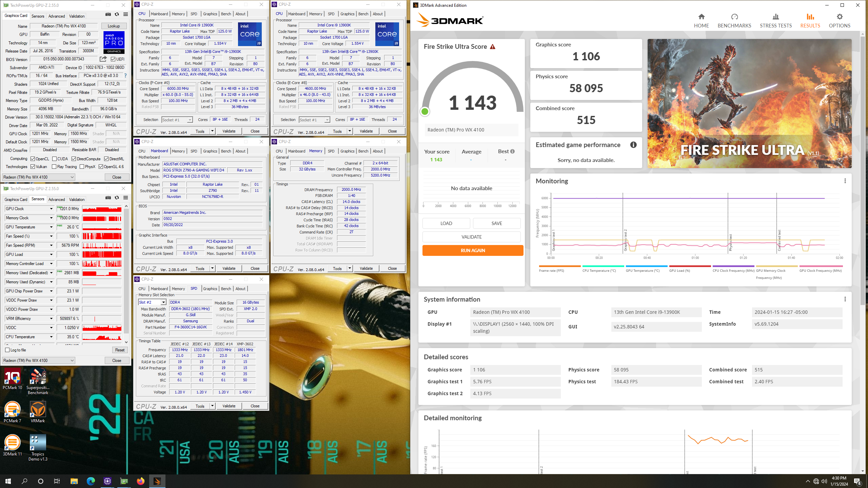
Task: Switch to Validation tab in GPU-Z Sensors window
Action: tap(77, 199)
